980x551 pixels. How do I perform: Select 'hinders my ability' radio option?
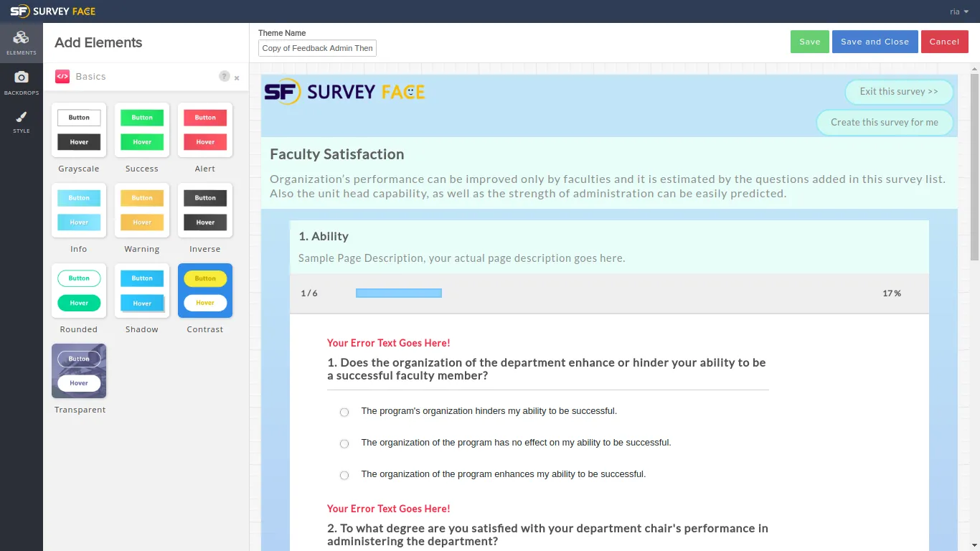tap(344, 412)
